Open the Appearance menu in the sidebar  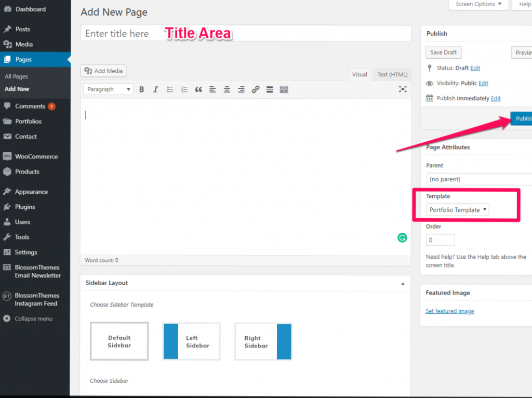tap(32, 191)
